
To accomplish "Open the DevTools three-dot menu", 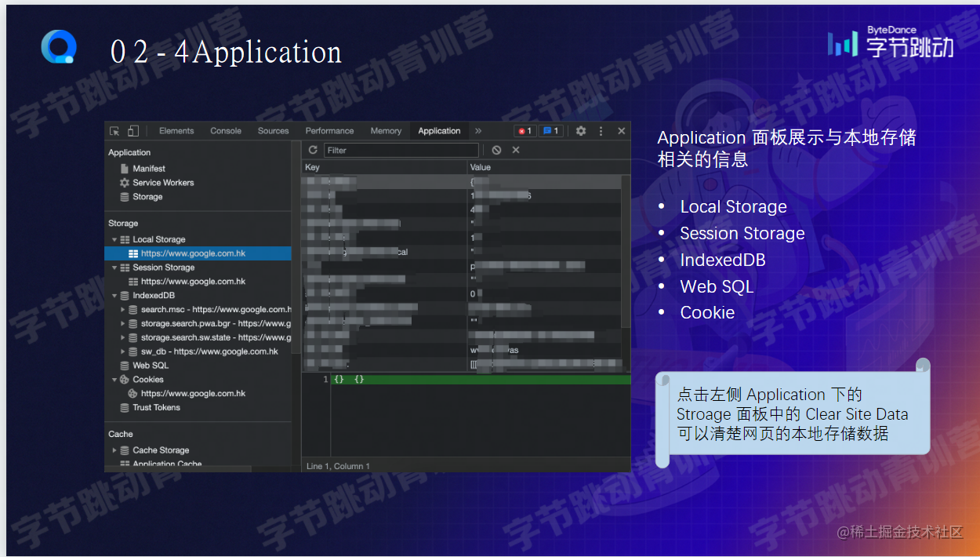I will [601, 131].
